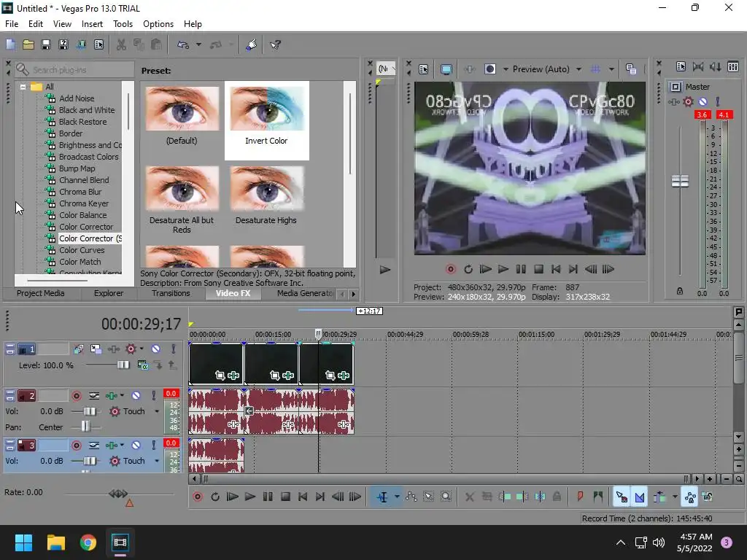
Task: Select the Normal Edit tool
Action: 382,497
